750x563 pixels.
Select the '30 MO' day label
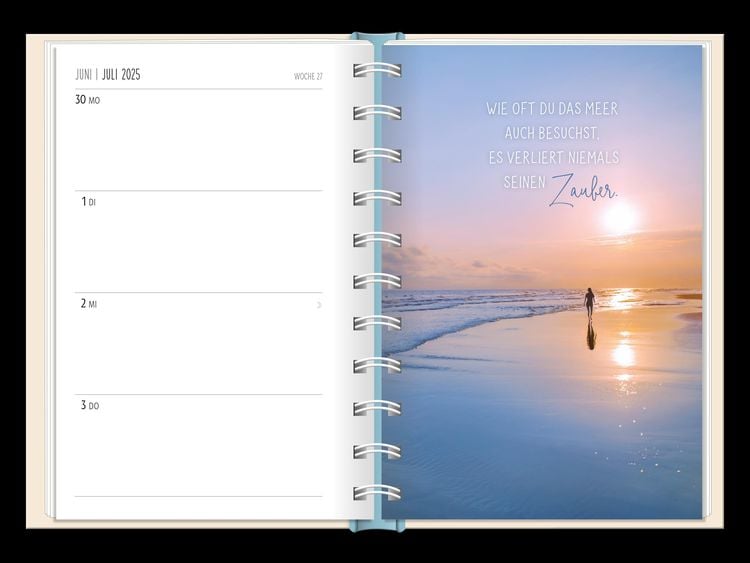coord(88,100)
